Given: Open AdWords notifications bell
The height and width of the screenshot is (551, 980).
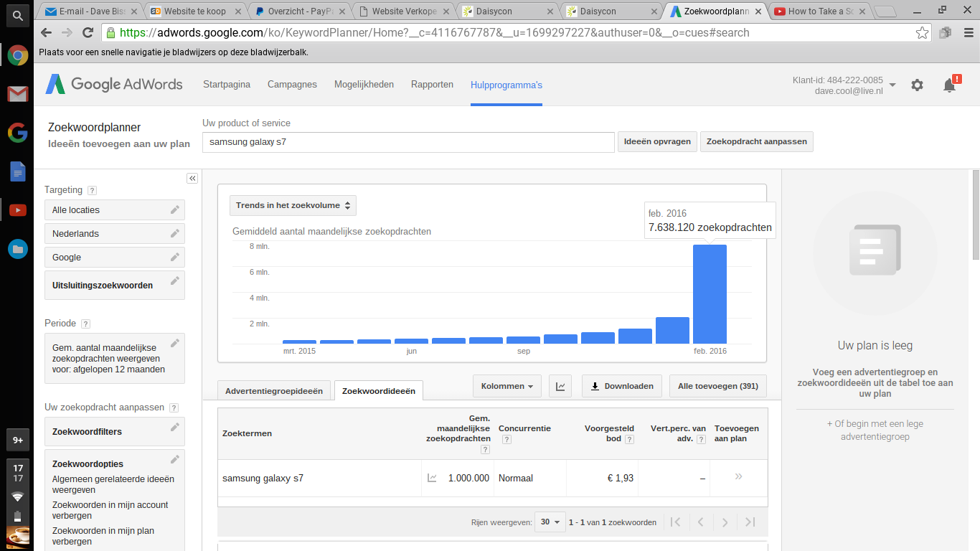Looking at the screenshot, I should [950, 85].
